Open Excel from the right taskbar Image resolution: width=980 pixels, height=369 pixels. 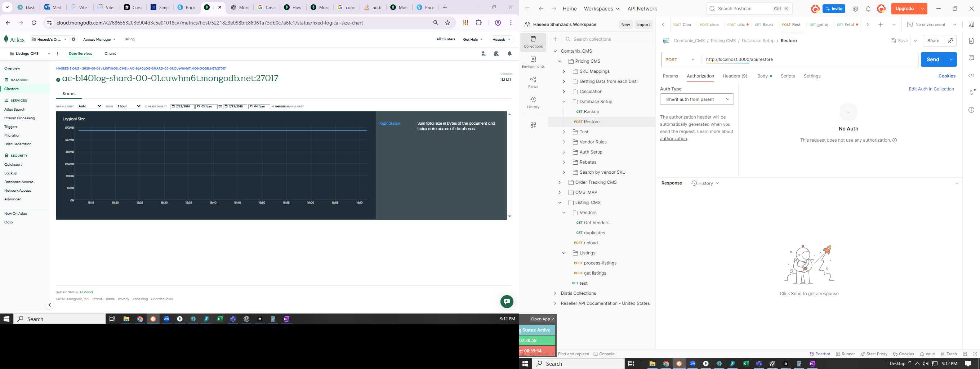coord(746,364)
